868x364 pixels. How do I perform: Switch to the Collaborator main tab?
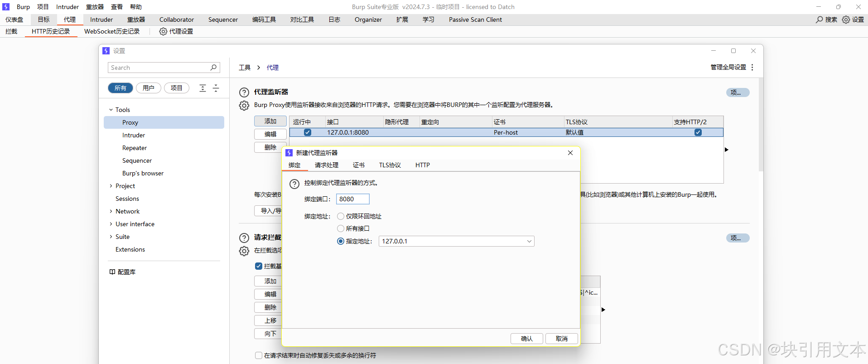point(177,19)
